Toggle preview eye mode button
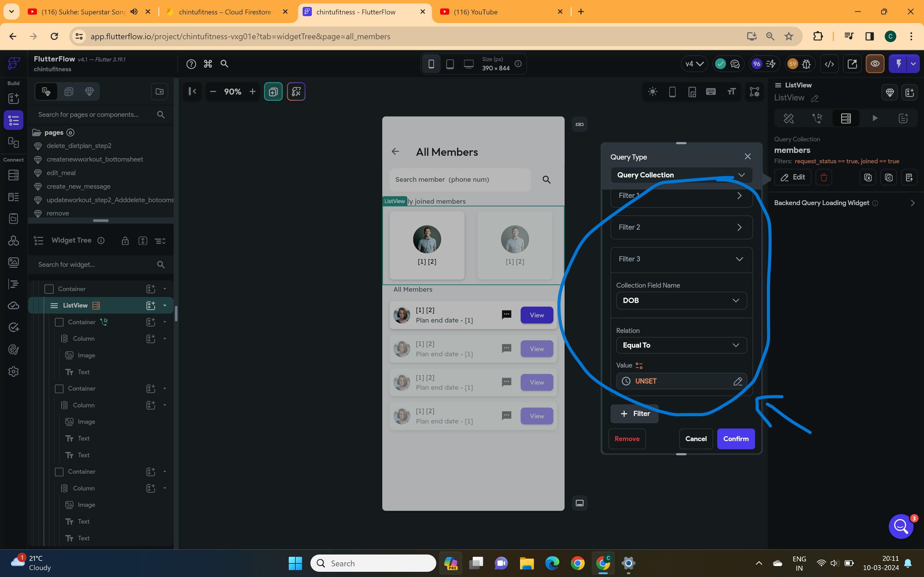The image size is (924, 577). tap(875, 64)
